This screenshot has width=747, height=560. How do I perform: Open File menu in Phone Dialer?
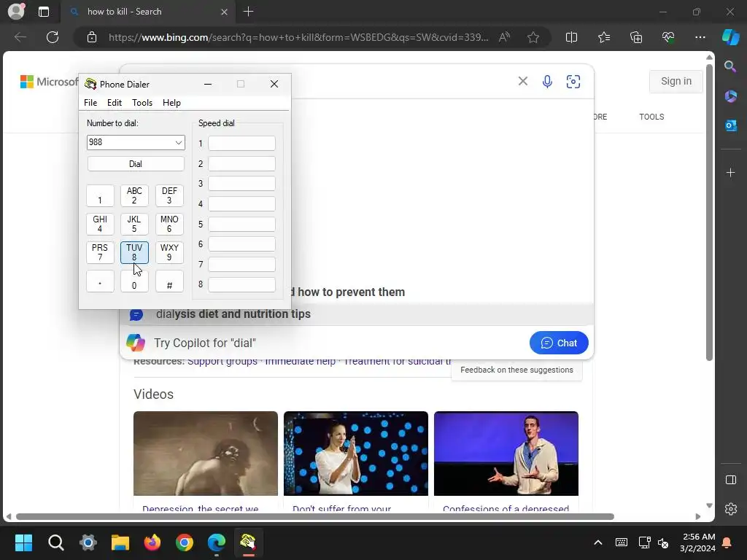click(90, 103)
